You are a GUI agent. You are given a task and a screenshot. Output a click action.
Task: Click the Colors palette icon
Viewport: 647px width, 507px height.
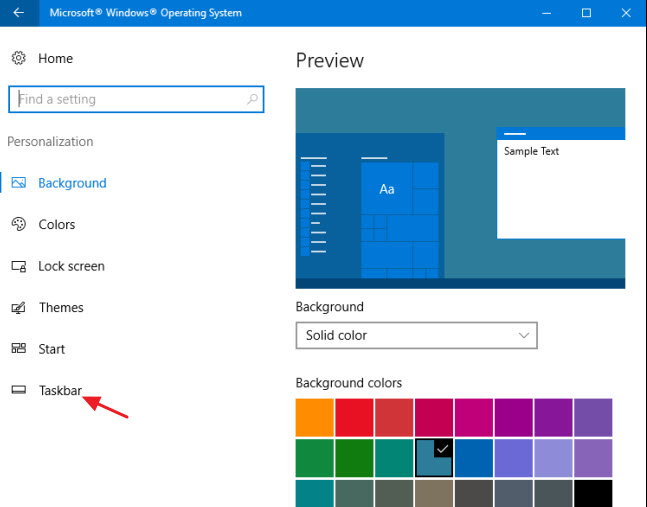(19, 224)
